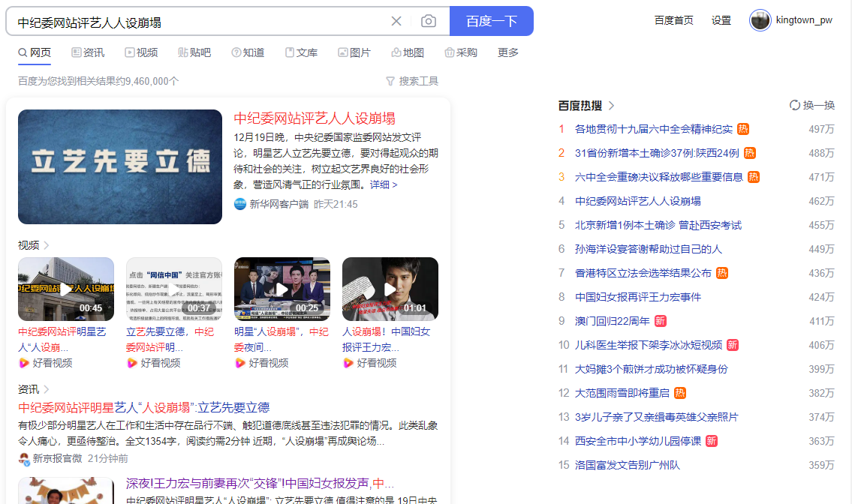Image resolution: width=852 pixels, height=504 pixels.
Task: Switch to the 图片 tab
Action: (354, 52)
